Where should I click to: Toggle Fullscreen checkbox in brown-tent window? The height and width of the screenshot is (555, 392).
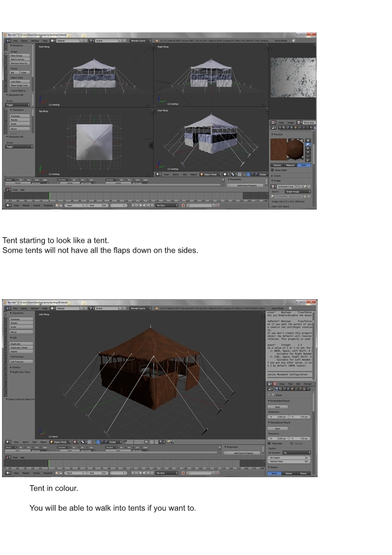269,444
